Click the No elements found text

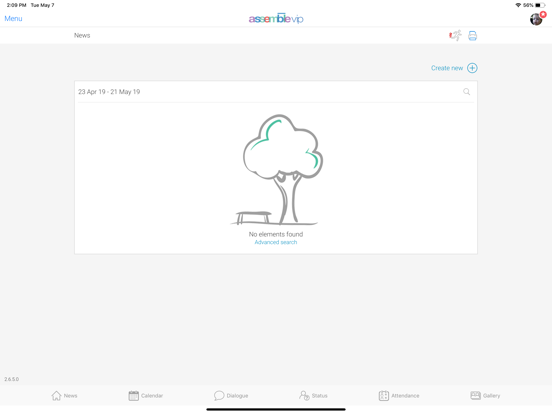click(276, 234)
